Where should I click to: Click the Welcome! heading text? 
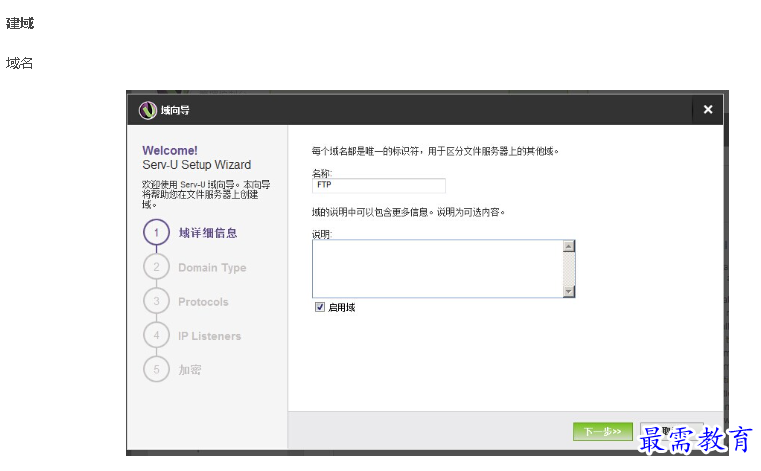170,151
